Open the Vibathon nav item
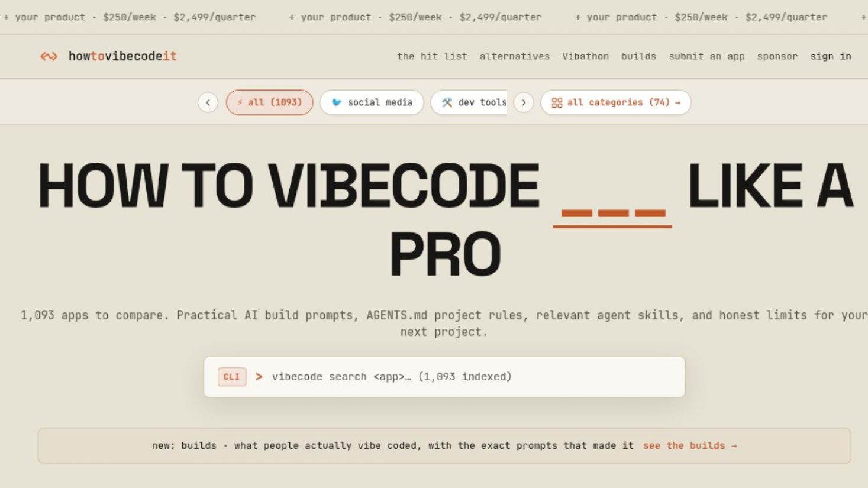This screenshot has width=868, height=488. click(585, 56)
